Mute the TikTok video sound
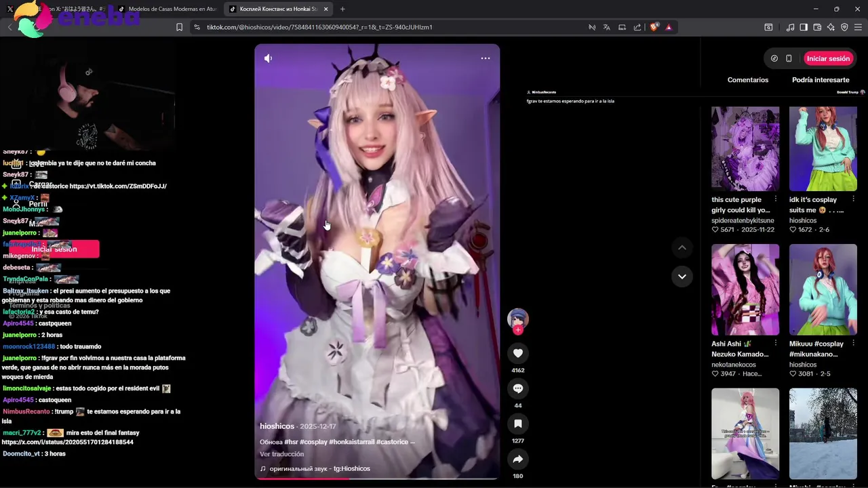This screenshot has width=868, height=488. tap(268, 58)
